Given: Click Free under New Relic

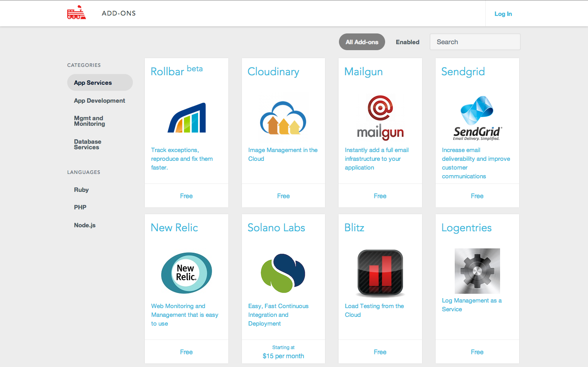Looking at the screenshot, I should click(186, 352).
